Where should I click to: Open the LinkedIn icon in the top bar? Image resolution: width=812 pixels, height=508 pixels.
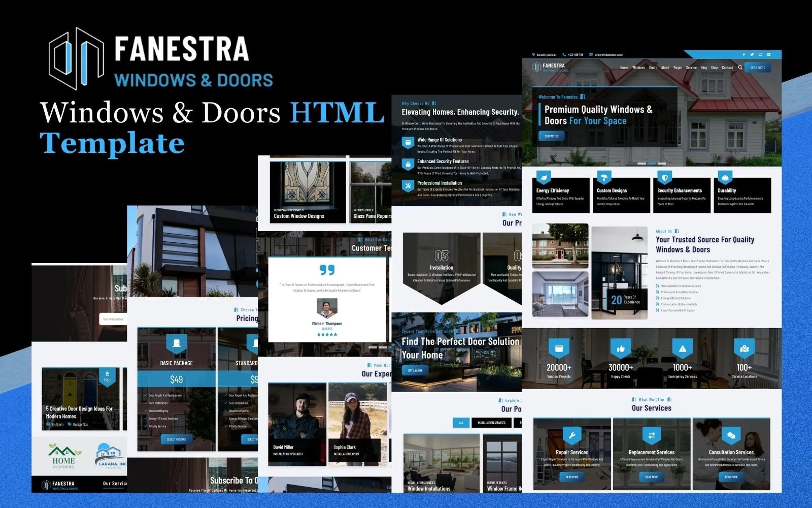pyautogui.click(x=769, y=54)
